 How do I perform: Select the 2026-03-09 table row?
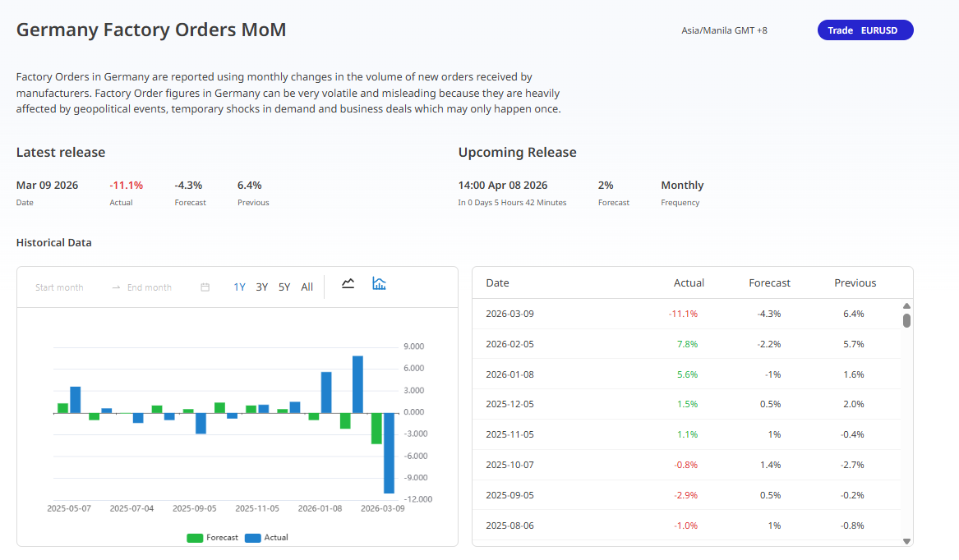coord(686,314)
